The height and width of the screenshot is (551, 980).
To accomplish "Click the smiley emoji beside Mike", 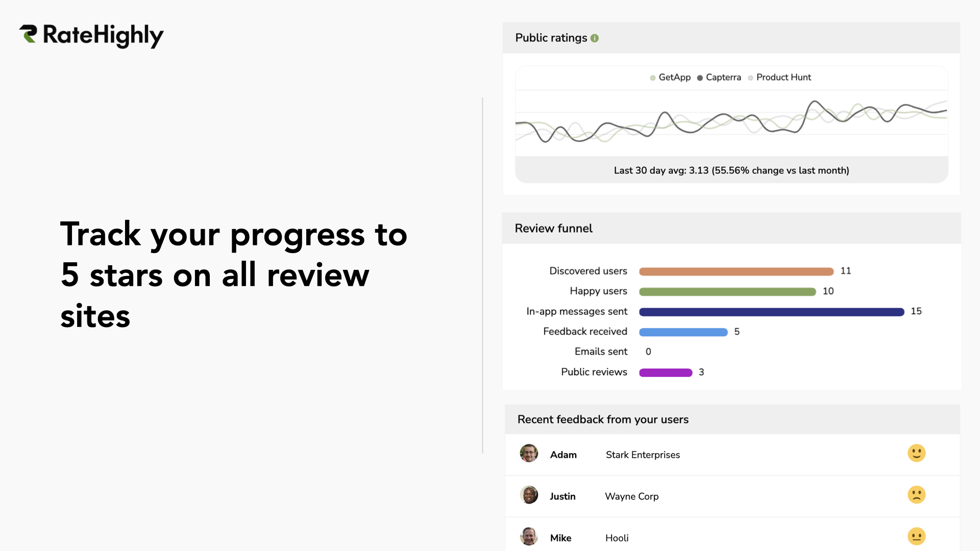I will click(x=916, y=536).
